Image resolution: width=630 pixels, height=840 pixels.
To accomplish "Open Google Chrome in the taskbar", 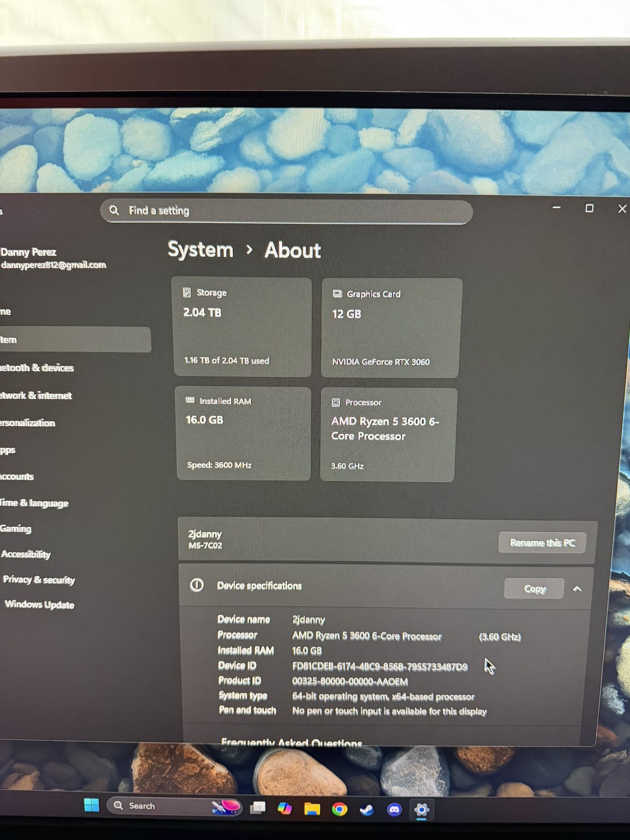I will 339,810.
